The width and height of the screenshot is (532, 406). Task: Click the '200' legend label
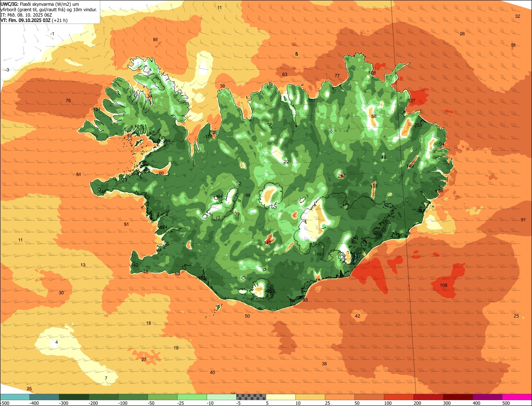click(418, 403)
